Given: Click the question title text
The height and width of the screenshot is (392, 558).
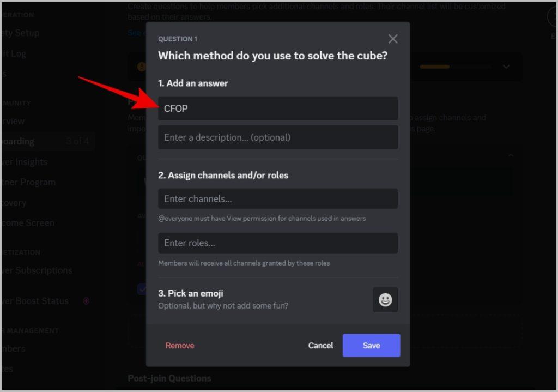Looking at the screenshot, I should click(x=272, y=56).
